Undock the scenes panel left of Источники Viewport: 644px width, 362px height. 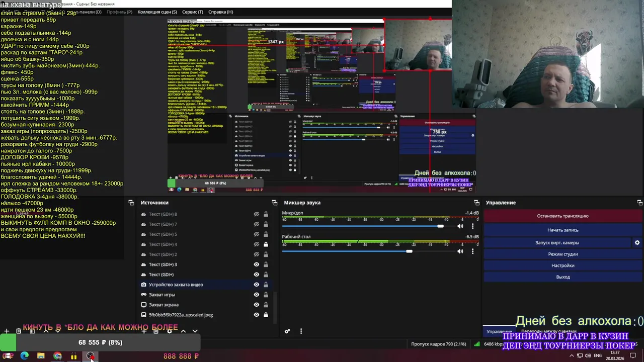[x=131, y=203]
